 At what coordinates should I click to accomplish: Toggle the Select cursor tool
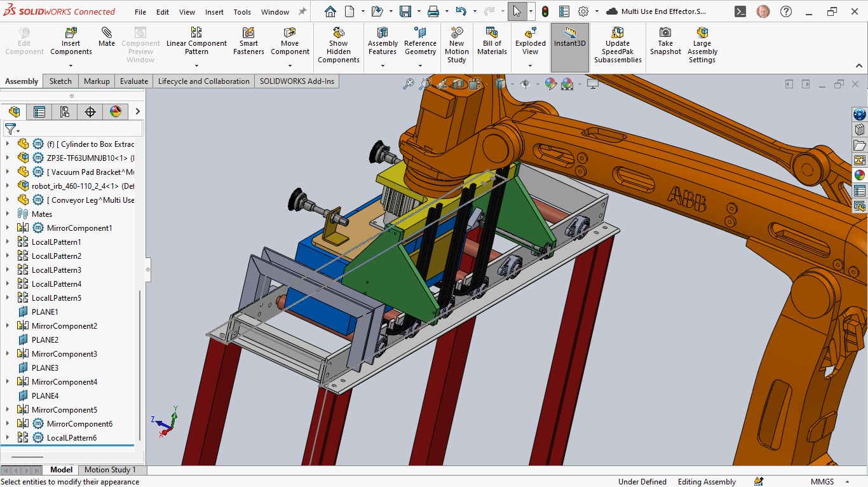pos(517,11)
